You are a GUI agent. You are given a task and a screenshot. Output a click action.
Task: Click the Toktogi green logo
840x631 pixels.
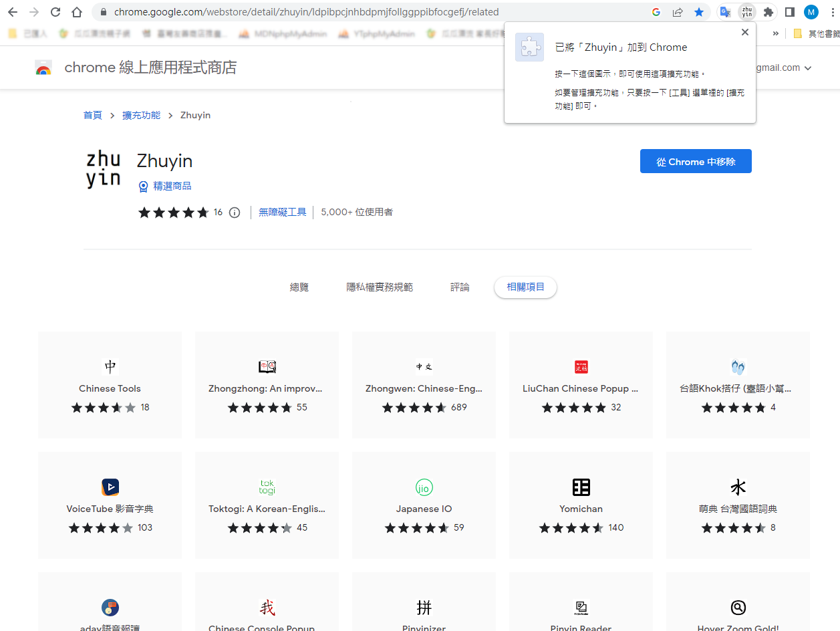[267, 487]
